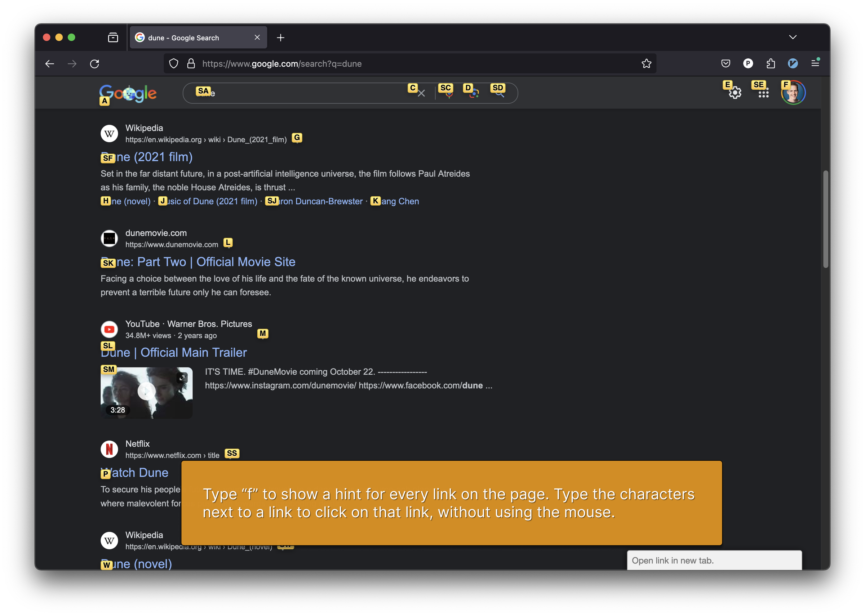The image size is (865, 616).
Task: Open the Extensions puzzle icon
Action: [770, 64]
